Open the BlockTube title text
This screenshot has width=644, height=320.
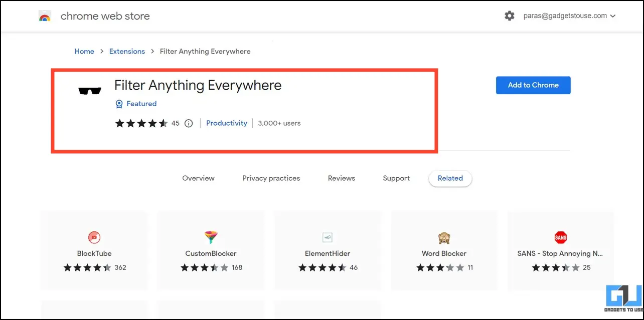point(94,253)
